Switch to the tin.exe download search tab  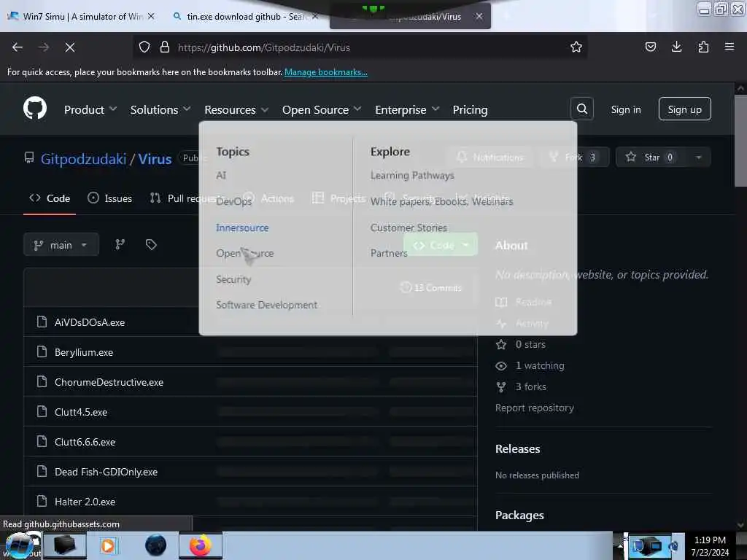pos(244,16)
